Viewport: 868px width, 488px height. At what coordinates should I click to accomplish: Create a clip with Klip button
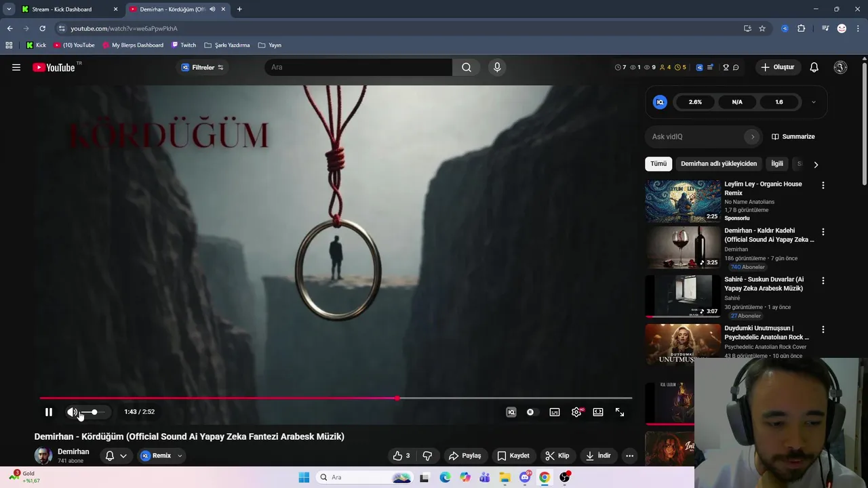tap(557, 455)
